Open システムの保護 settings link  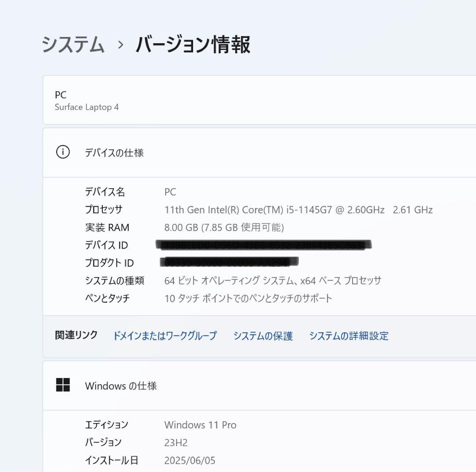264,336
